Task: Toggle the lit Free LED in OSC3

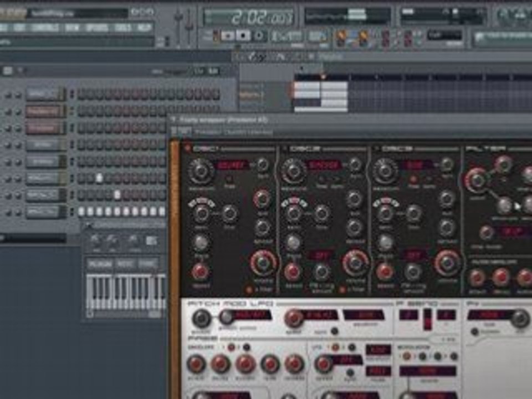Action: [413, 179]
